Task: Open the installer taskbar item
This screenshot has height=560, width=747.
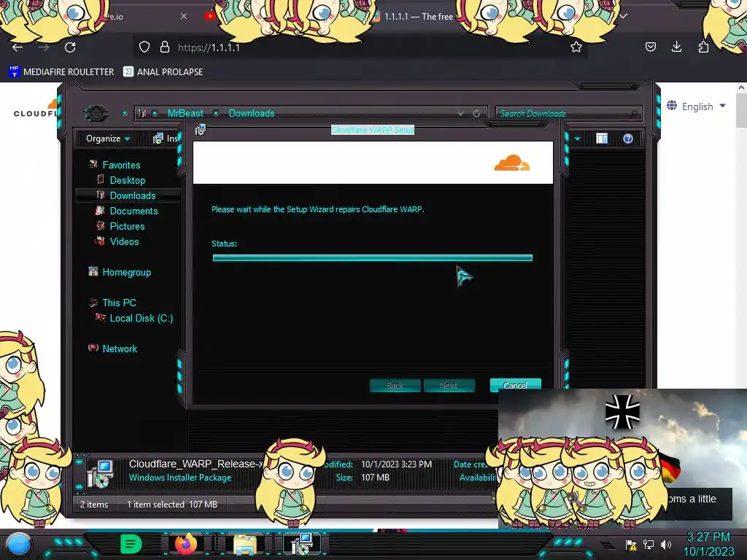Action: (302, 544)
